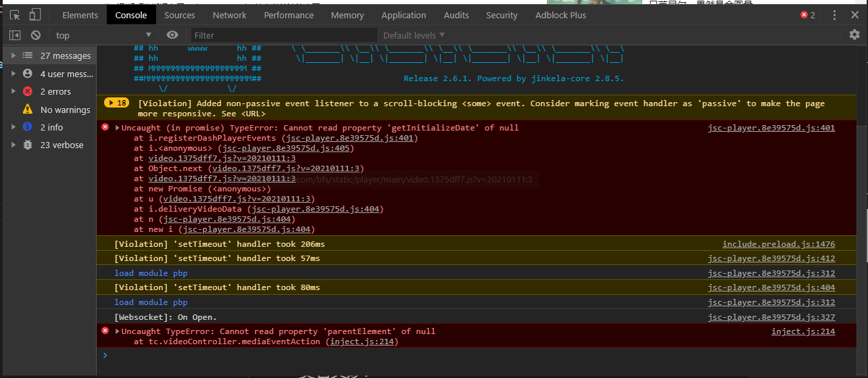The height and width of the screenshot is (378, 868).
Task: Select the Console tab
Action: click(131, 15)
